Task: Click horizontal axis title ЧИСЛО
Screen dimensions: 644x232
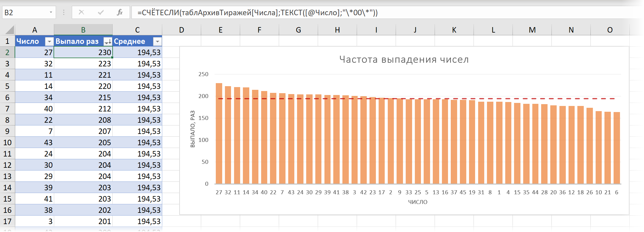Action: [x=418, y=202]
